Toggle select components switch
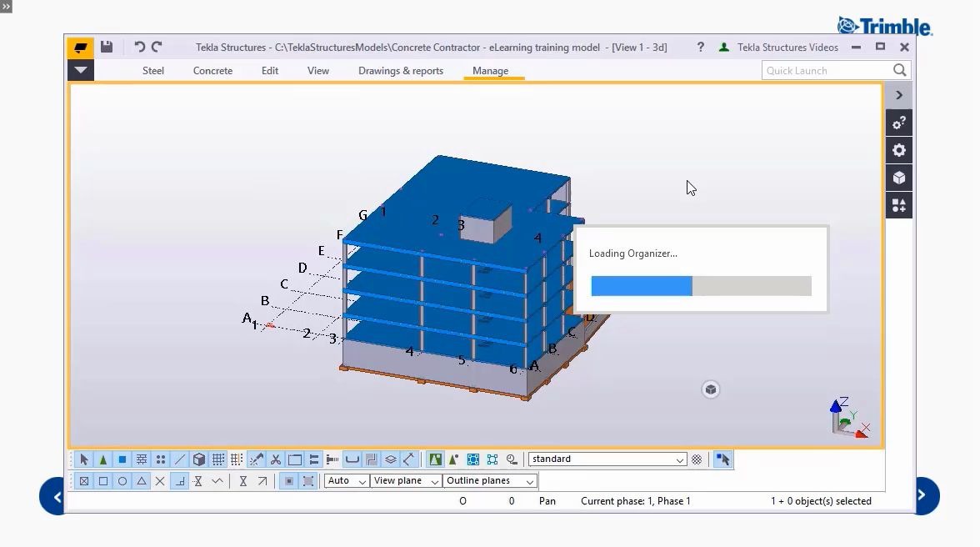The height and width of the screenshot is (547, 980). pyautogui.click(x=436, y=459)
